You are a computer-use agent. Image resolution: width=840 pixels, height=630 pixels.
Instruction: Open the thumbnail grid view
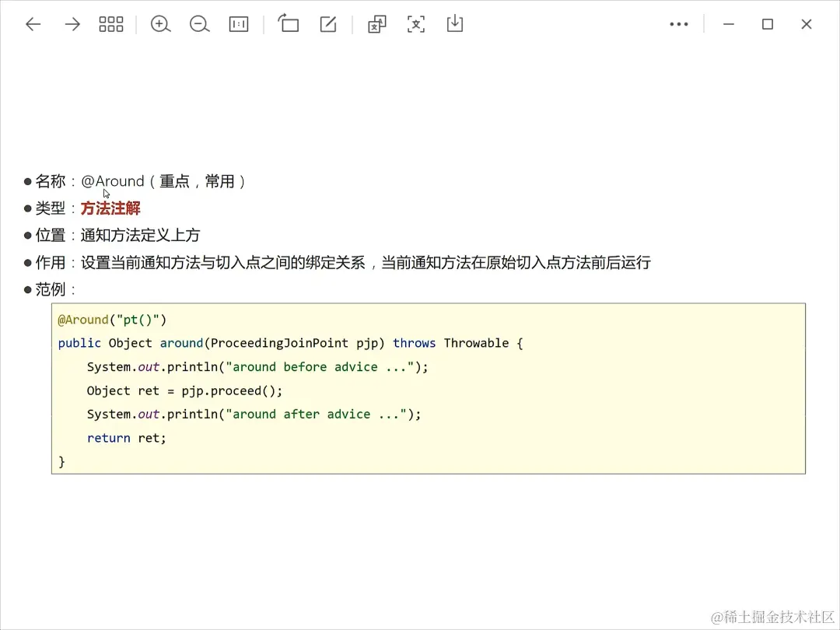(111, 24)
